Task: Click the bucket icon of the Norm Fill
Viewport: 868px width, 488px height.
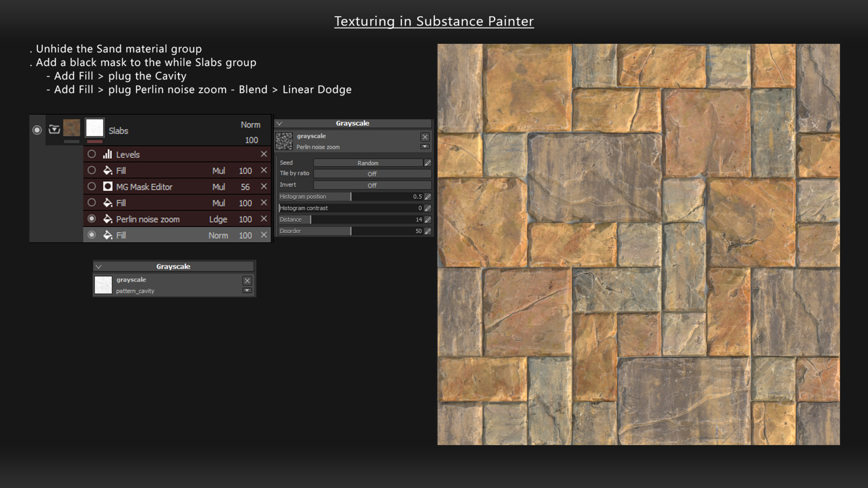Action: click(107, 235)
